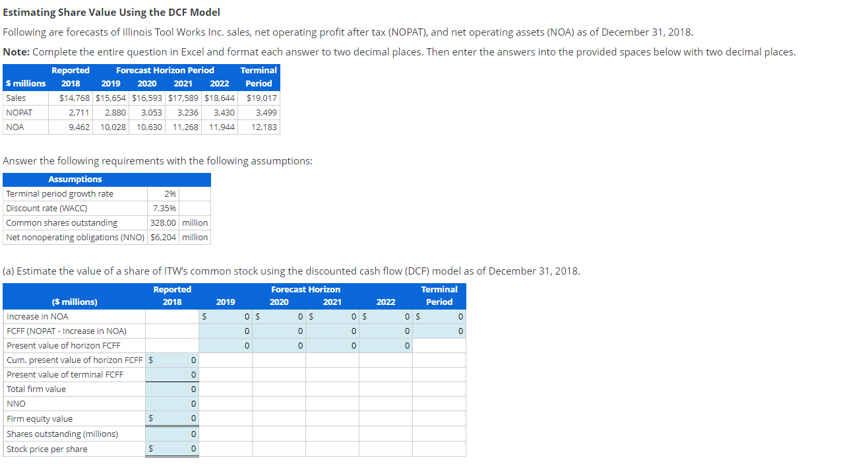Viewport: 868px width, 464px height.
Task: Select the 2022 Increase in NOA cell
Action: (x=386, y=316)
